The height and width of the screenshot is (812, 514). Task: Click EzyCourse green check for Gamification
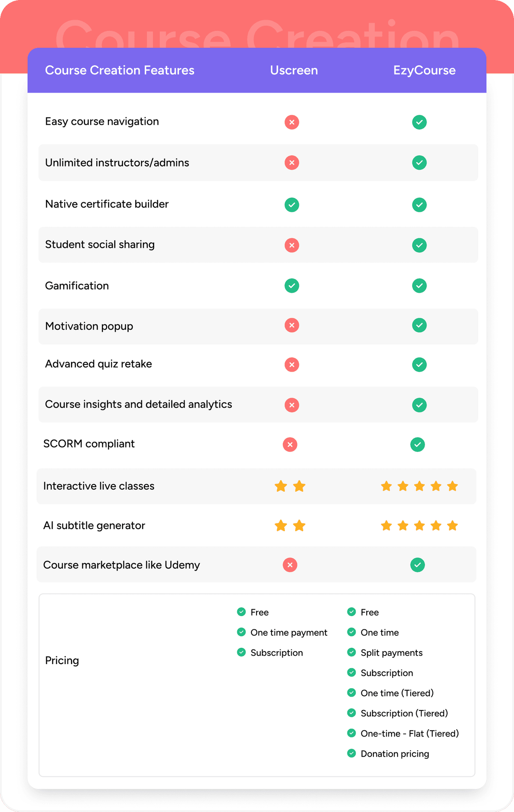419,286
